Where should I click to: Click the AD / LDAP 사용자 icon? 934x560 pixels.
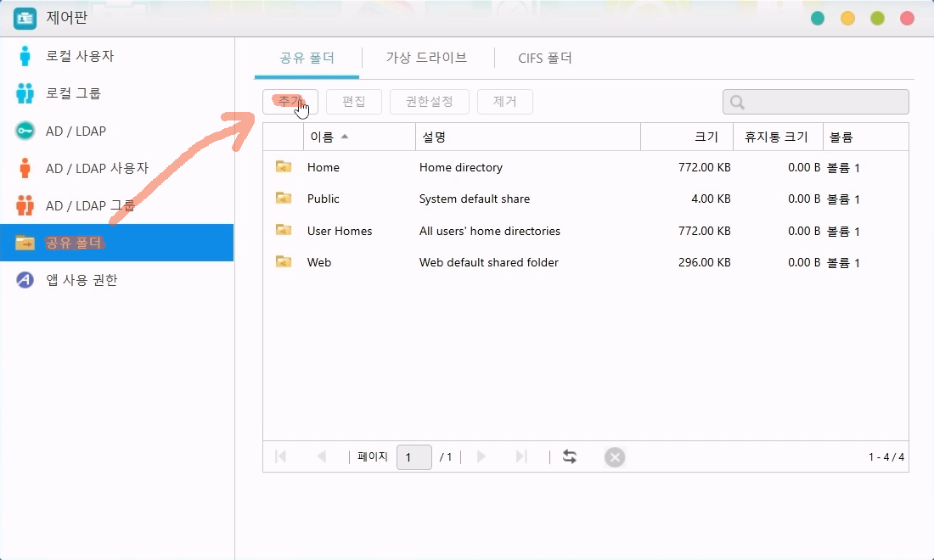25,168
